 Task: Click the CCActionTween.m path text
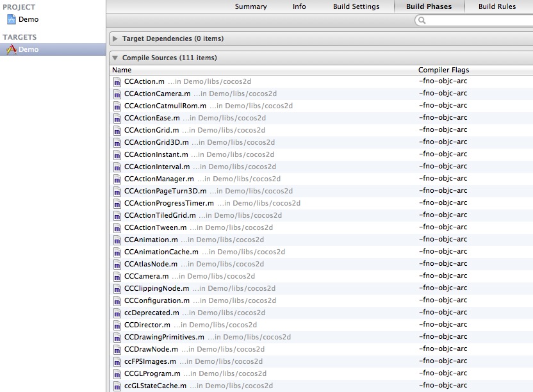click(231, 227)
